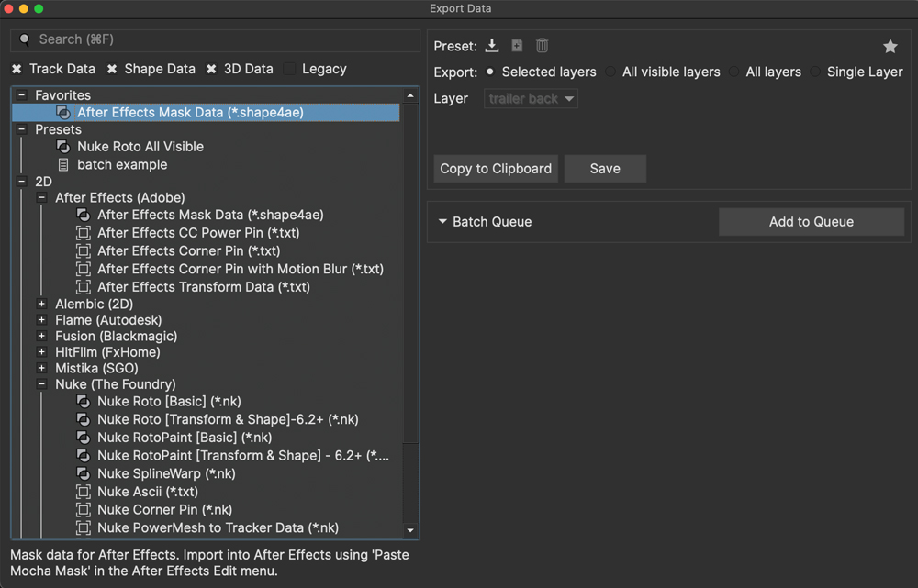This screenshot has width=918, height=588.
Task: Select 'Nuke PowerMesh to Tracker Data (*.nk)' text
Action: [x=218, y=528]
